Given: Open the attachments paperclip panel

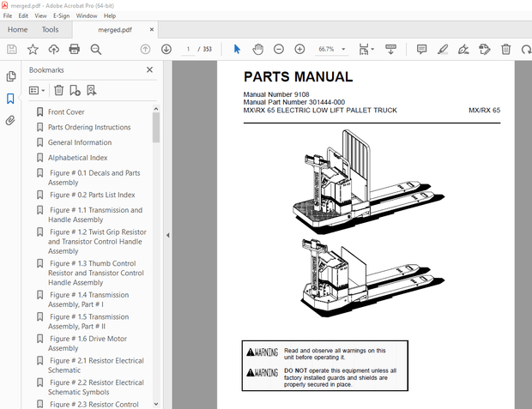Looking at the screenshot, I should click(10, 120).
